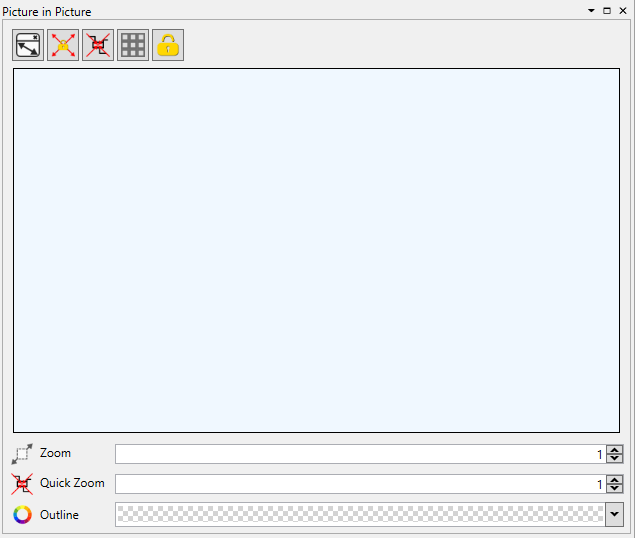635x538 pixels.
Task: Click into the Quick Zoom value field
Action: coord(355,484)
